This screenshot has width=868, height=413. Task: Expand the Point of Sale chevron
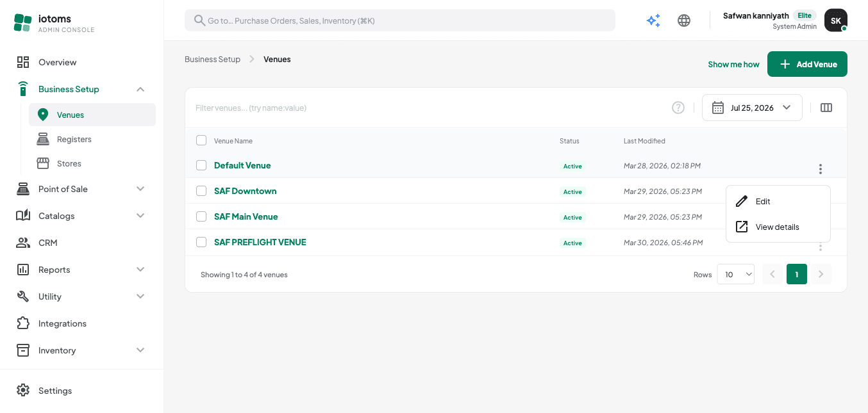click(x=140, y=189)
